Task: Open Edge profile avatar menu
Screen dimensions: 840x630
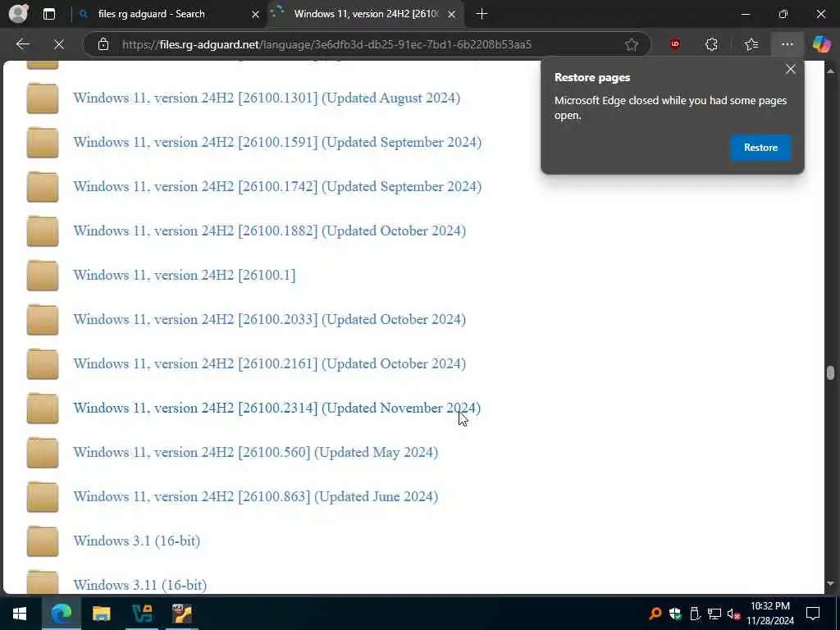Action: click(18, 14)
